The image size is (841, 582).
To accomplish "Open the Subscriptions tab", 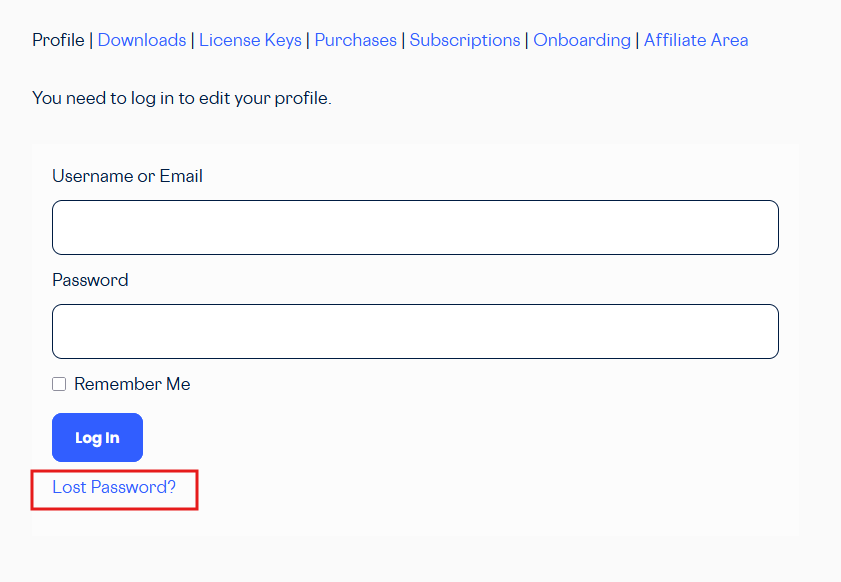I will tap(464, 40).
